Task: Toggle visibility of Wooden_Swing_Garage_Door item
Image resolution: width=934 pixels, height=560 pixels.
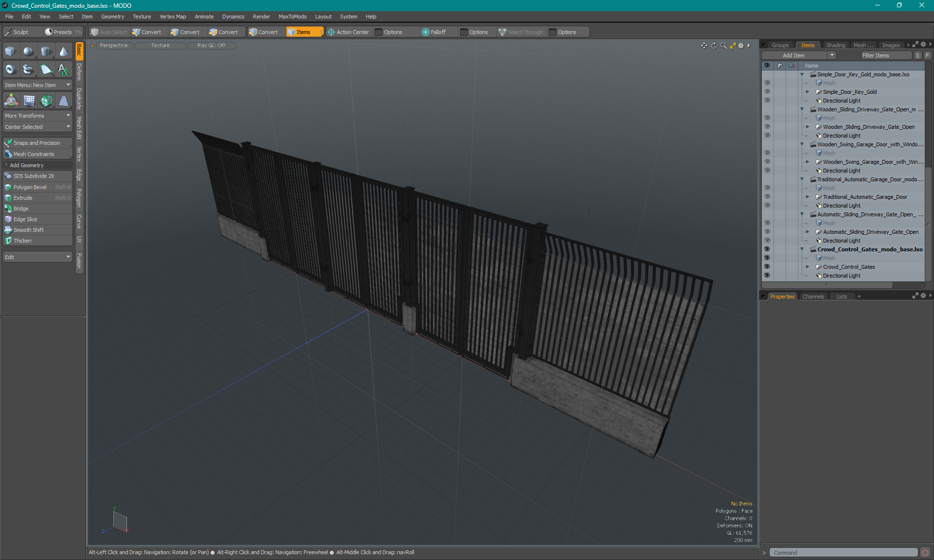Action: point(767,162)
